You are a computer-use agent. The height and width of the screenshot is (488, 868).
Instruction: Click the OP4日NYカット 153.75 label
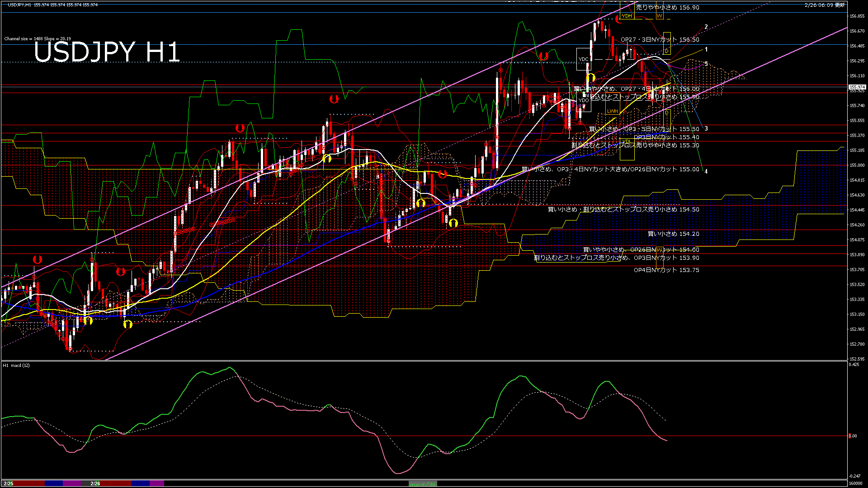tap(666, 270)
